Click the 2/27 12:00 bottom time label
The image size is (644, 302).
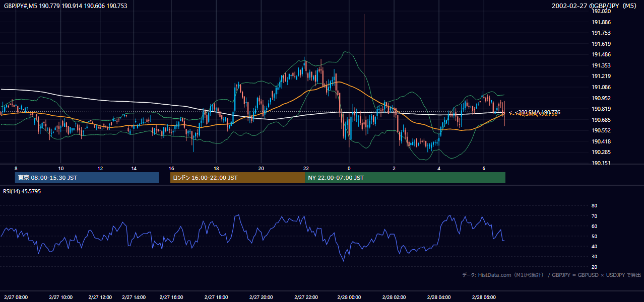100,297
